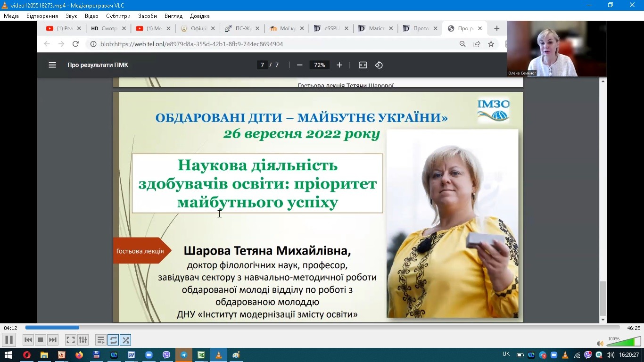Viewport: 644px width, 362px height.
Task: Skip to next media in VLC
Action: click(52, 339)
